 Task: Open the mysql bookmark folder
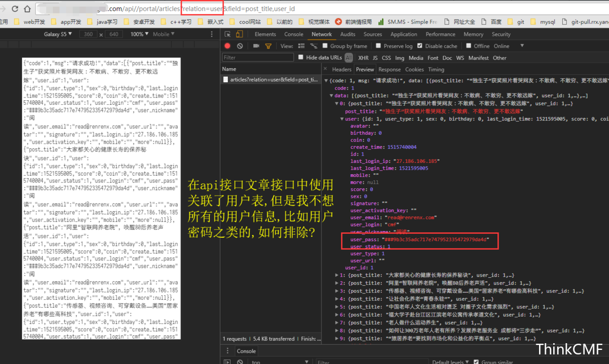click(x=543, y=22)
